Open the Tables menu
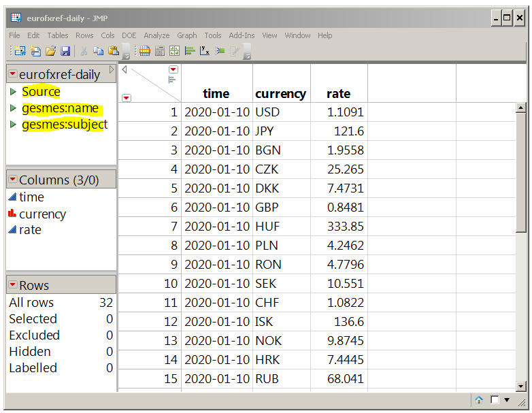Viewport: 532px width, 413px height. (x=58, y=35)
